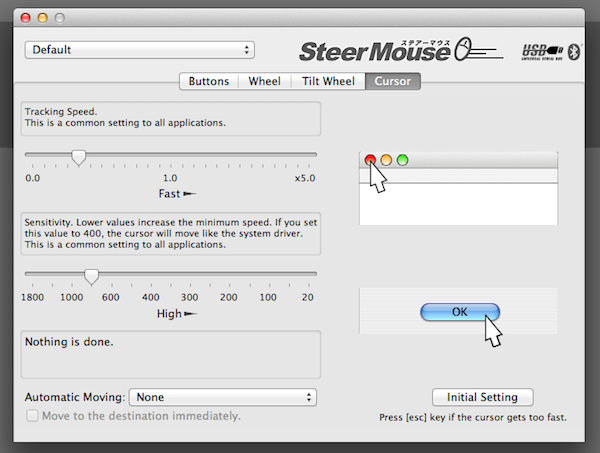This screenshot has height=453, width=600.
Task: Click the 20 label under Sensitivity slider
Action: pyautogui.click(x=308, y=297)
